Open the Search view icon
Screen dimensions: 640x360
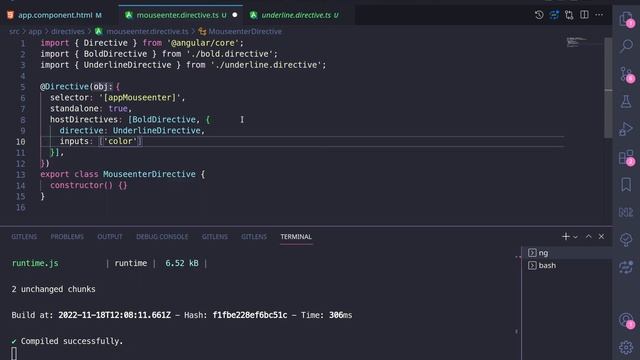pos(626,46)
